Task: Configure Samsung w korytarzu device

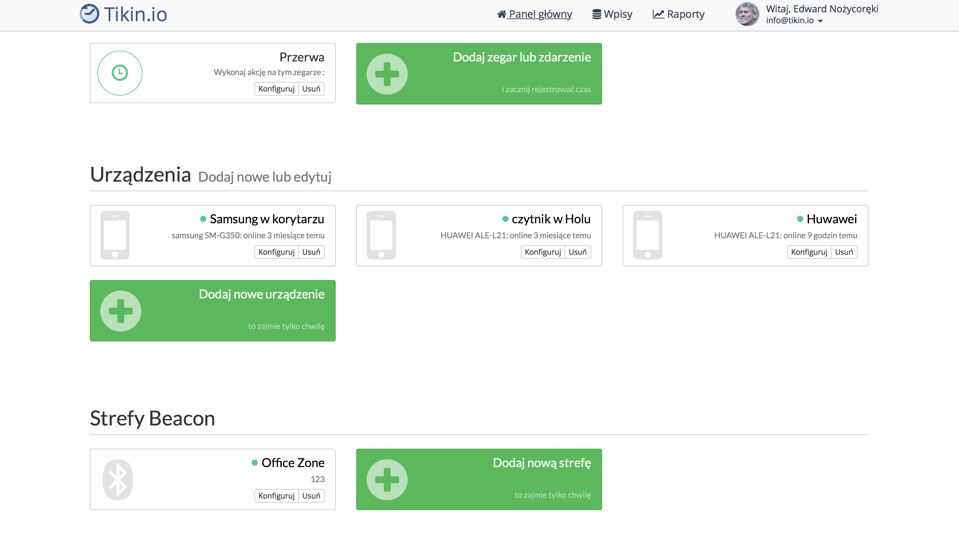Action: pyautogui.click(x=276, y=252)
